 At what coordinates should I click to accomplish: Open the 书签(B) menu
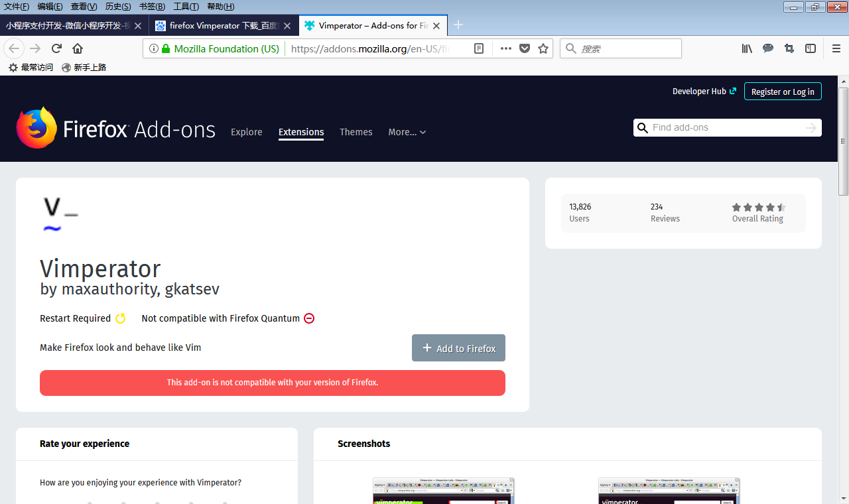click(153, 7)
